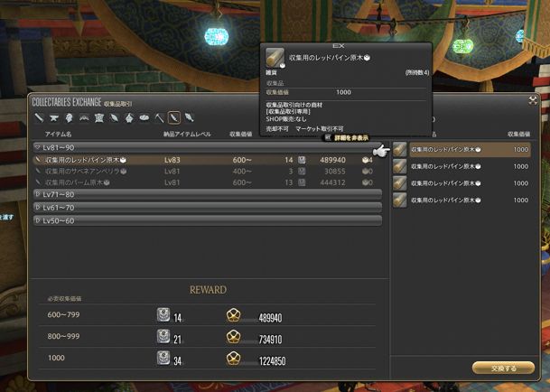Image resolution: width=550 pixels, height=392 pixels.
Task: Select the Weaver needle job icon
Action: point(115,118)
